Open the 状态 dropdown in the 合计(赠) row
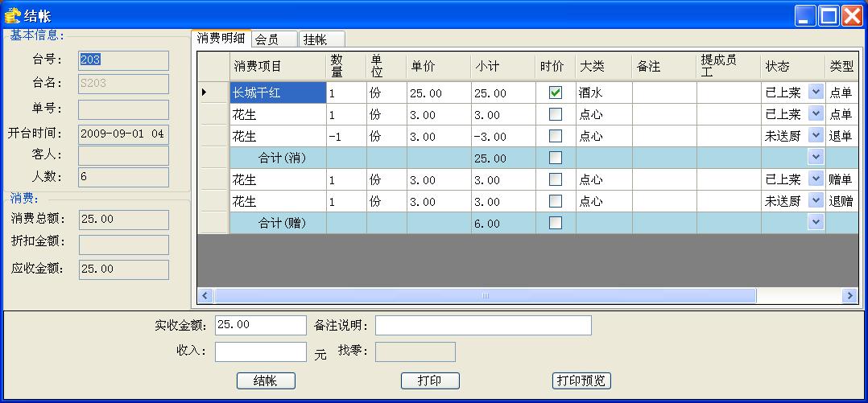868x403 pixels. point(816,223)
